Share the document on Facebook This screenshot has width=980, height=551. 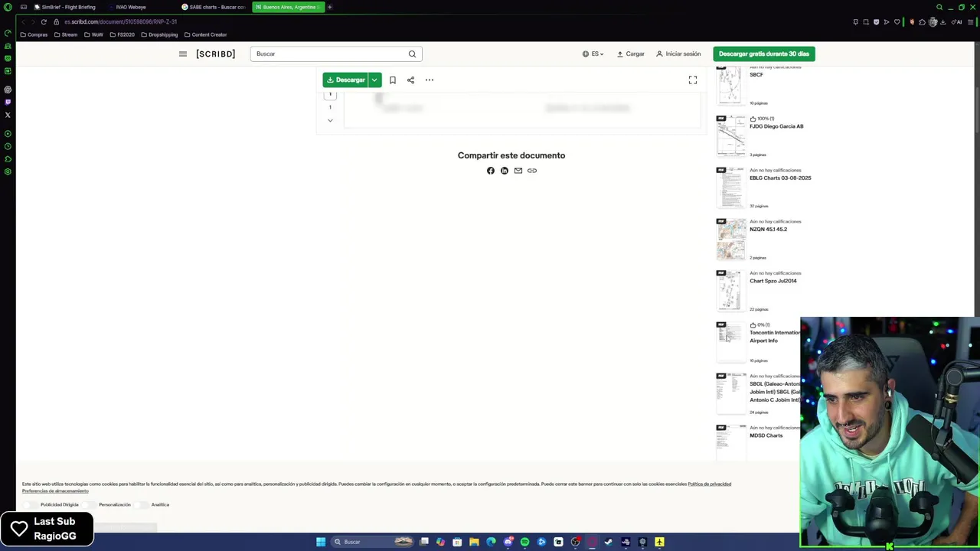tap(491, 171)
